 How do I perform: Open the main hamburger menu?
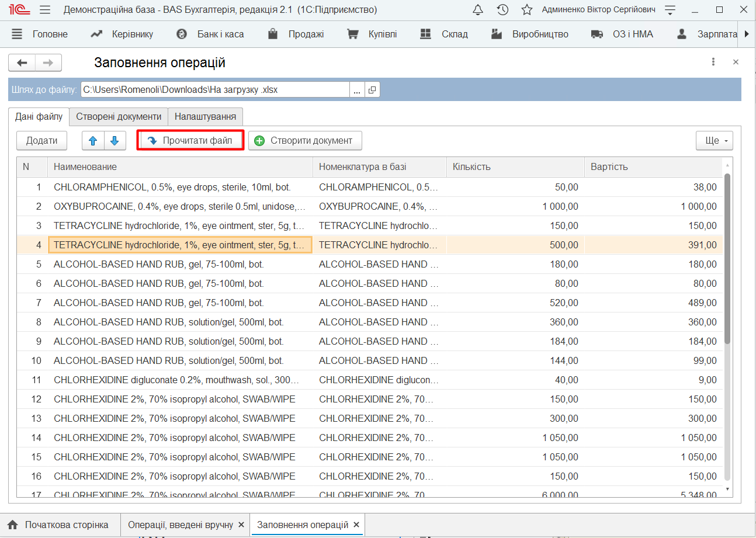click(x=45, y=10)
